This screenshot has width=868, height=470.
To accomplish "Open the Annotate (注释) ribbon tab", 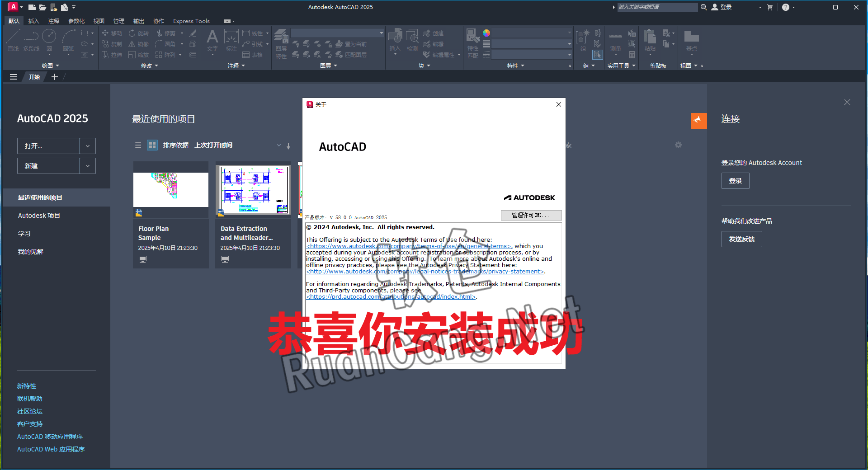I will pos(54,21).
